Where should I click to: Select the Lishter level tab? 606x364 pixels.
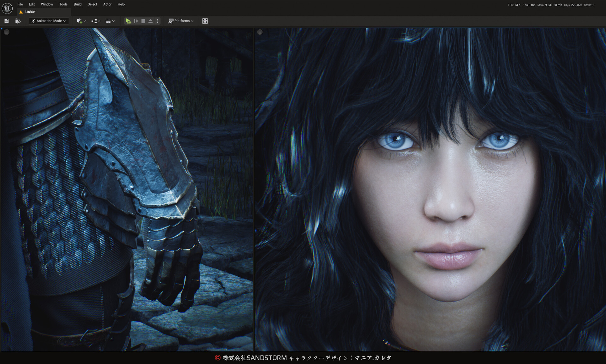(31, 12)
